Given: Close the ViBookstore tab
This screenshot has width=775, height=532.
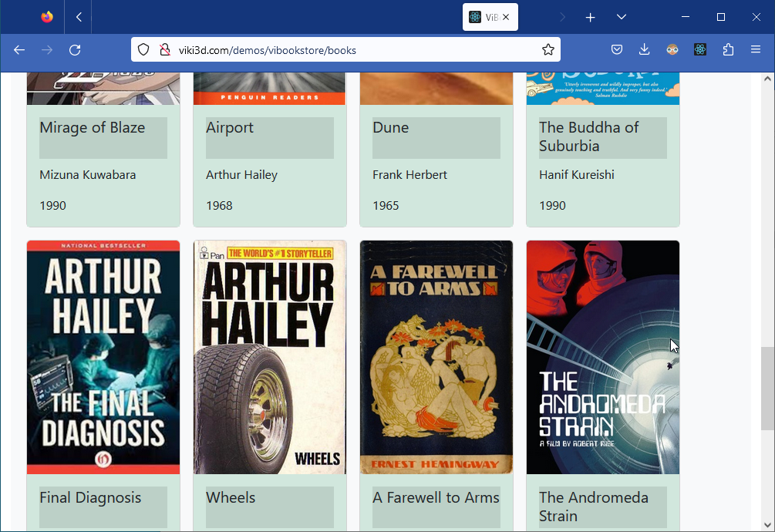Looking at the screenshot, I should (x=506, y=17).
